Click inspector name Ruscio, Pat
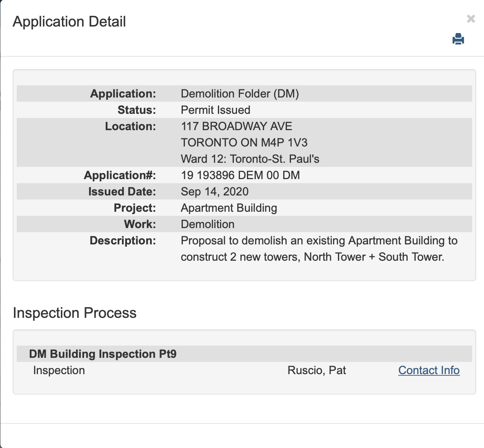The image size is (484, 448). [x=317, y=370]
